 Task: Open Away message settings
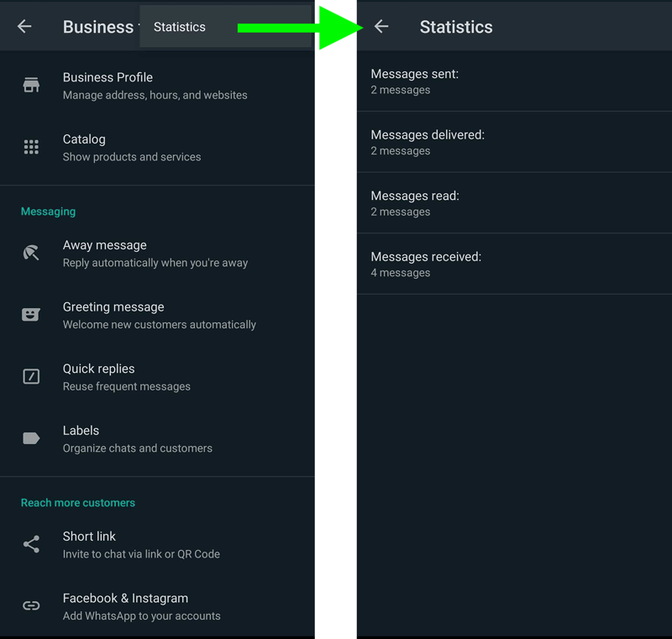(x=155, y=254)
